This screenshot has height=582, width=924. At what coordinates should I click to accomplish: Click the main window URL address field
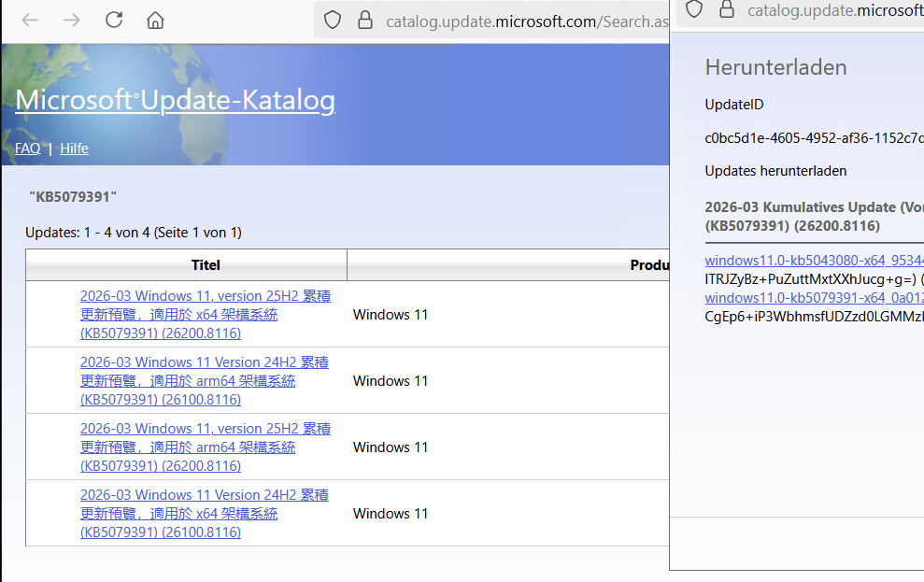tap(523, 21)
